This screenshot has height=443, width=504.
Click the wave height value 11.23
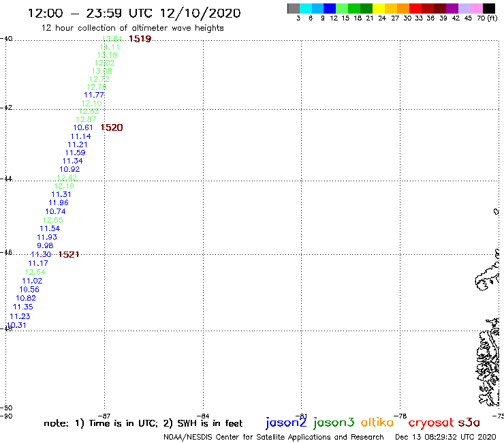[20, 316]
